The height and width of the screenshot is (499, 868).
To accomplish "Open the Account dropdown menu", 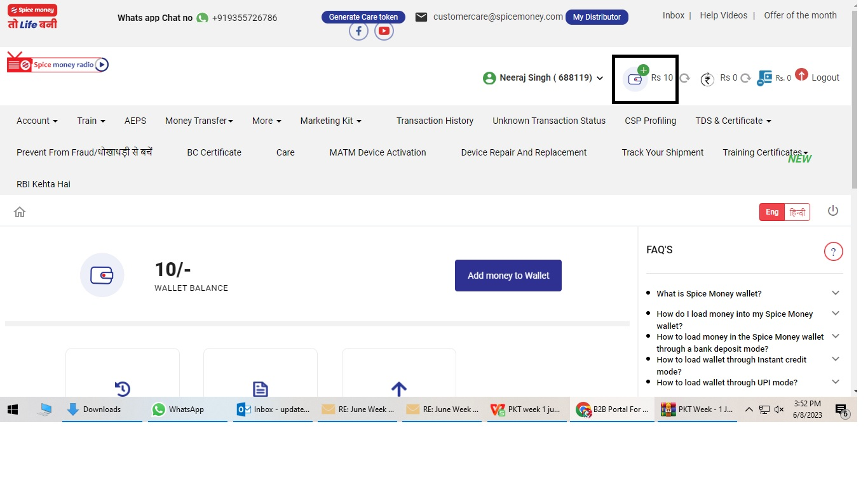I will [x=37, y=121].
